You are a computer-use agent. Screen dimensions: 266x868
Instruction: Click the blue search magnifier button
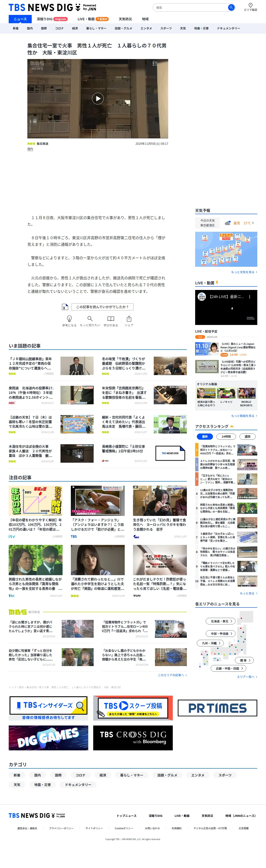(x=231, y=7)
